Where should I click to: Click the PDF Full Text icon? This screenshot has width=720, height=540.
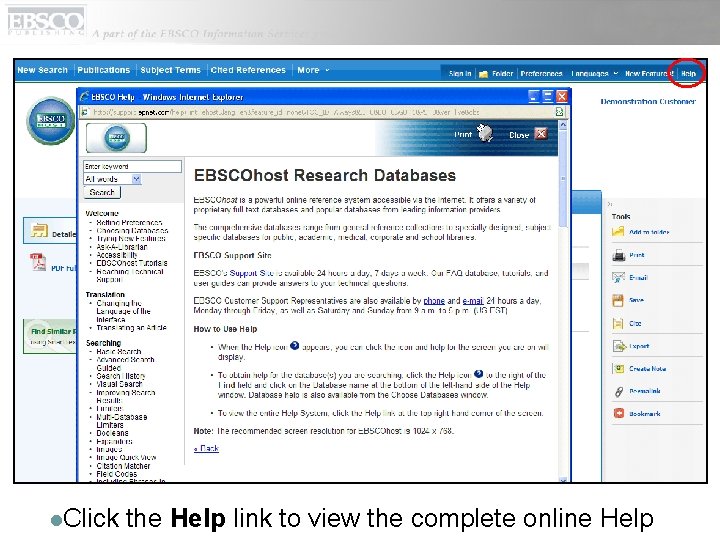38,262
